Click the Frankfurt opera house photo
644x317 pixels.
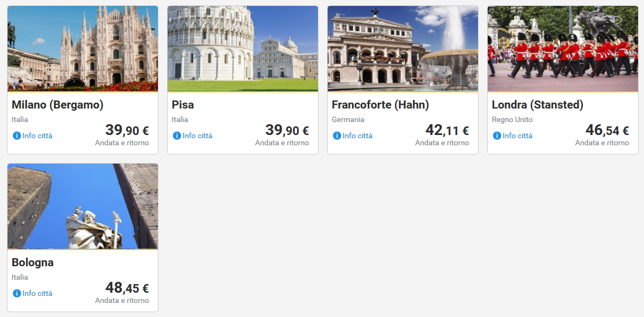[x=403, y=49]
